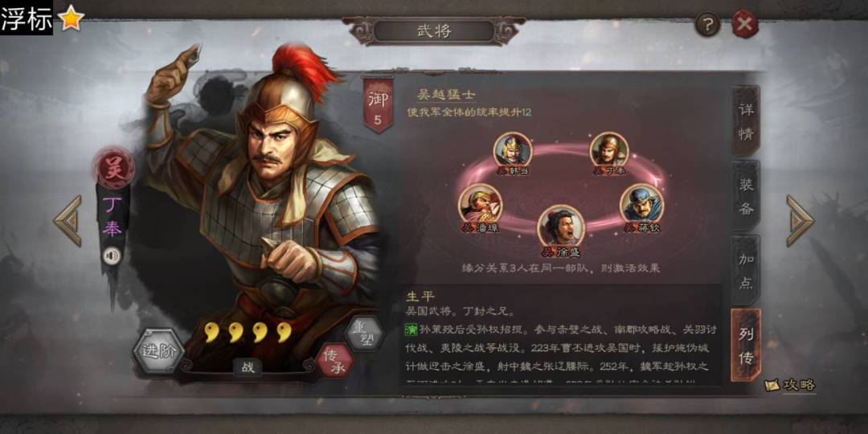The image size is (868, 434).
Task: Open the 攻略 guide link
Action: 791,385
